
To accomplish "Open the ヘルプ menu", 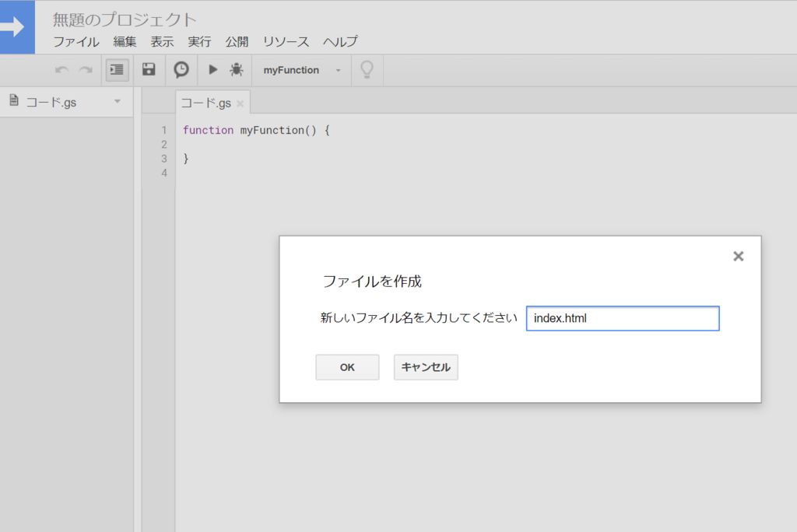I will point(341,42).
